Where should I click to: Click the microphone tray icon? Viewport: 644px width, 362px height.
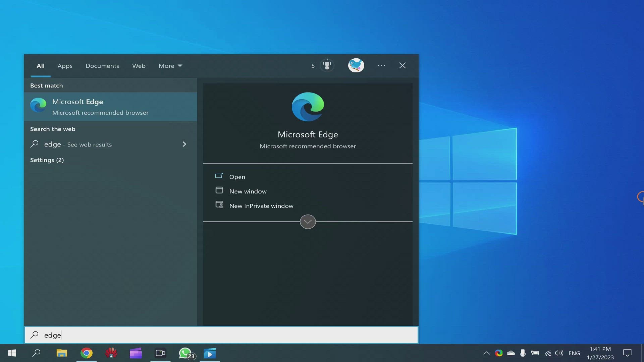click(523, 353)
